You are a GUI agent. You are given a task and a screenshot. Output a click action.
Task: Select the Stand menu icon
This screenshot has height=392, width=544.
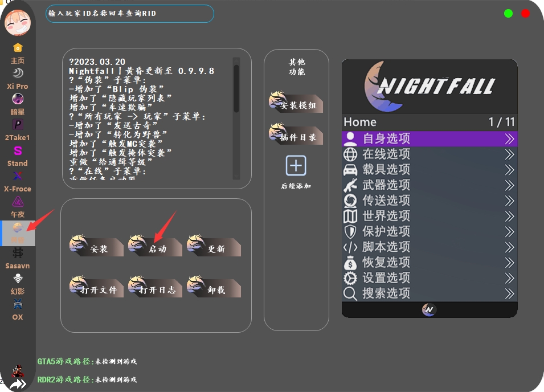tap(18, 154)
